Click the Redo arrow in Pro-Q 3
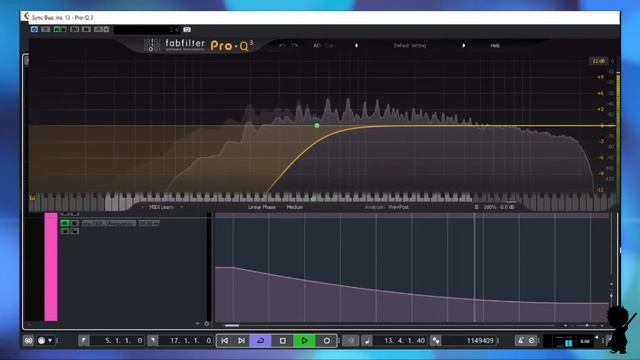Image resolution: width=640 pixels, height=360 pixels. pyautogui.click(x=294, y=46)
